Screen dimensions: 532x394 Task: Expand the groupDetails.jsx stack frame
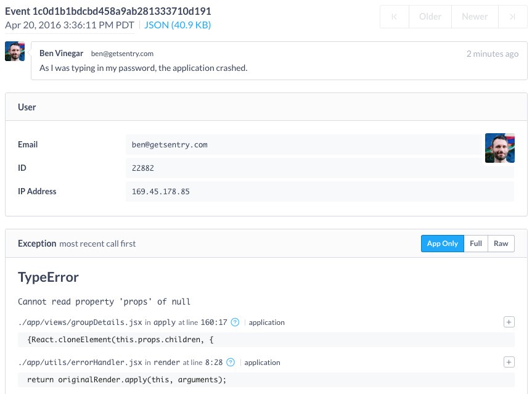(509, 322)
